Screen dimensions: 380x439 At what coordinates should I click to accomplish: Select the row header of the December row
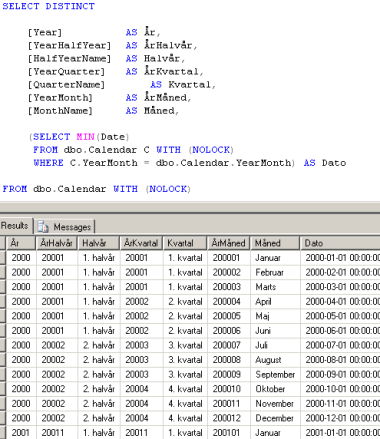pos(3,418)
